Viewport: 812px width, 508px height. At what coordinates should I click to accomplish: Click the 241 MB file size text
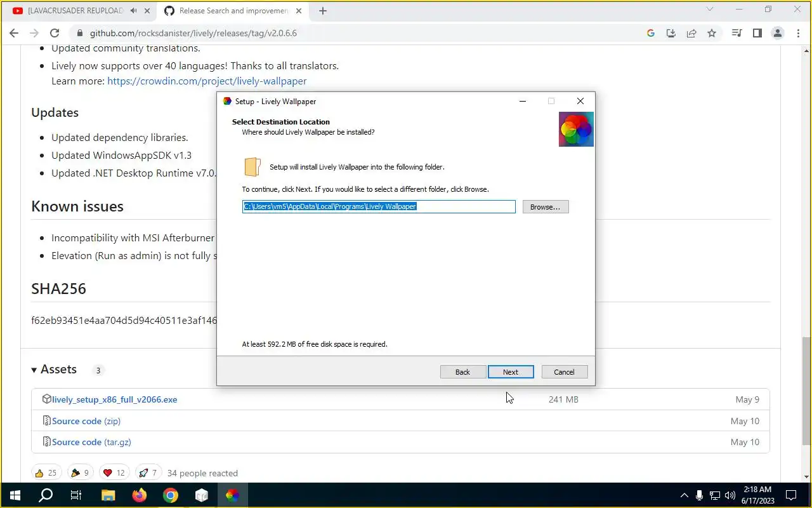pyautogui.click(x=563, y=399)
